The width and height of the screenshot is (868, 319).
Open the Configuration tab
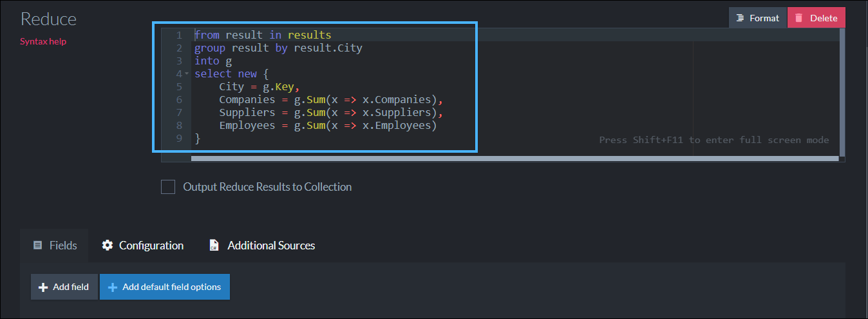143,246
